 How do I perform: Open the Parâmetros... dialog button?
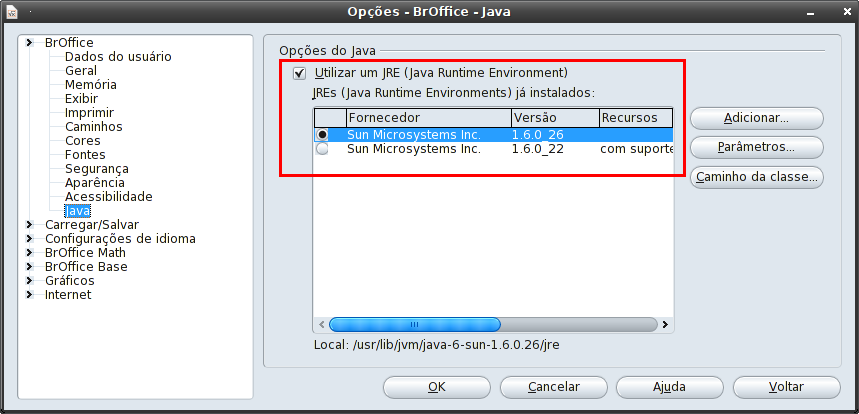[757, 147]
